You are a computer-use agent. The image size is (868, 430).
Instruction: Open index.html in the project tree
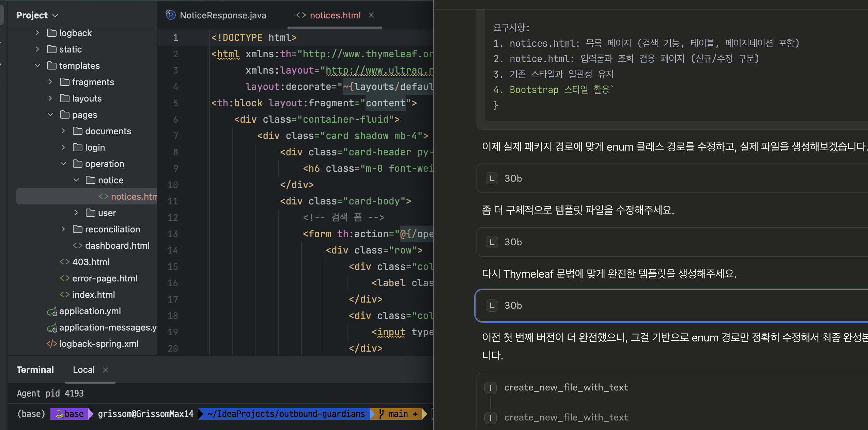coord(93,295)
